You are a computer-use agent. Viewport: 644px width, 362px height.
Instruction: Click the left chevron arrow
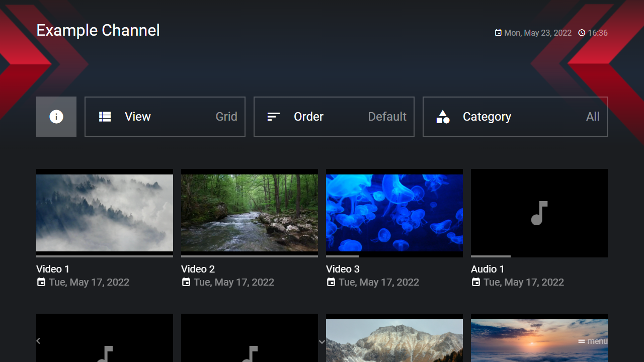coord(38,341)
